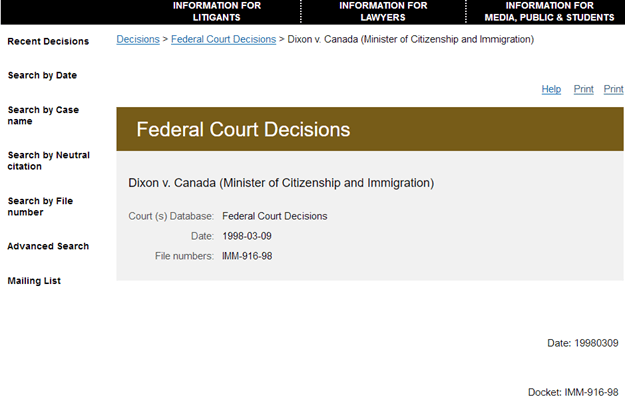This screenshot has height=409, width=625.
Task: Click the Docket: IMM-916-98 text
Action: click(573, 393)
